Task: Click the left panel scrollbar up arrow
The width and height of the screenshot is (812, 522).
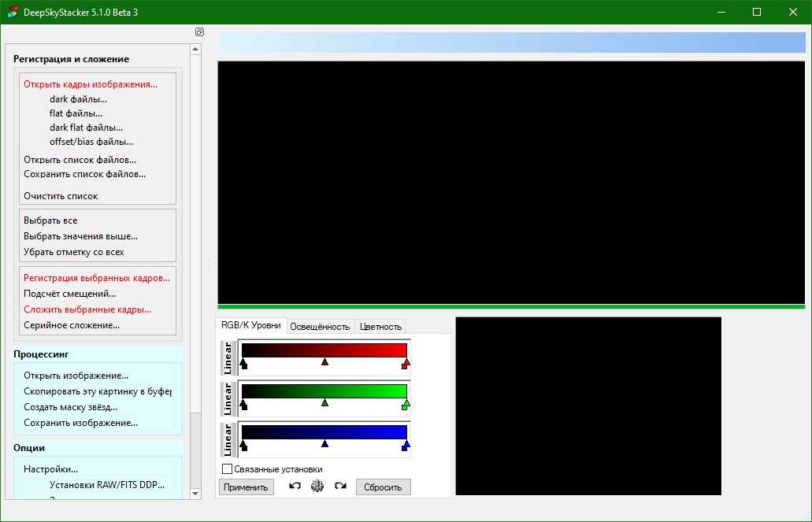Action: (x=195, y=49)
